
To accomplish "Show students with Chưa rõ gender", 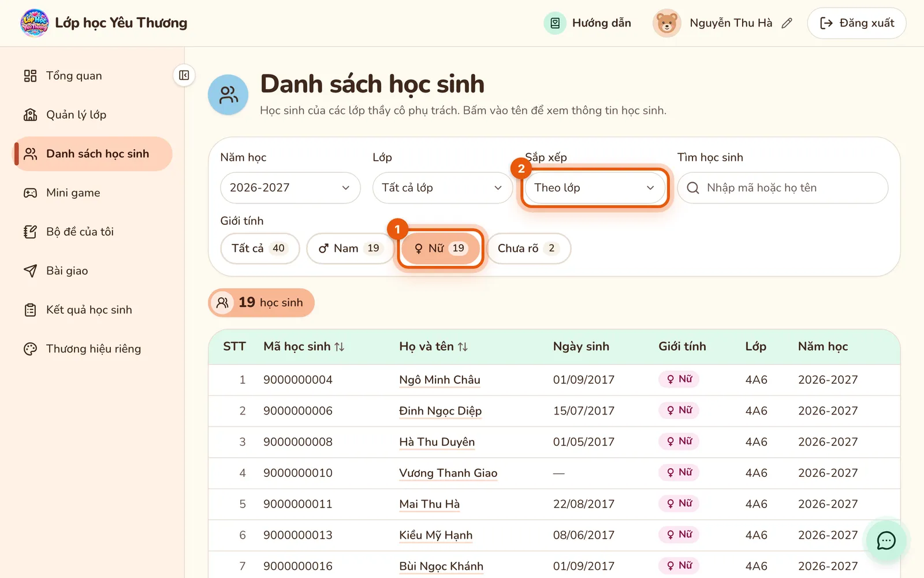I will 529,249.
